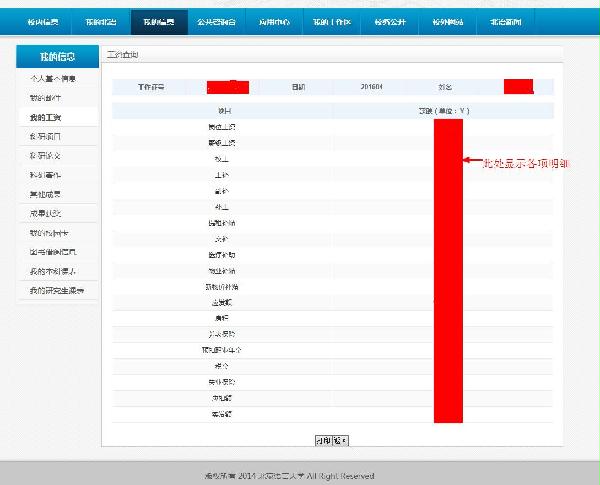The image size is (600, 485).
Task: Open 科研论文 in the left menu
Action: click(46, 156)
